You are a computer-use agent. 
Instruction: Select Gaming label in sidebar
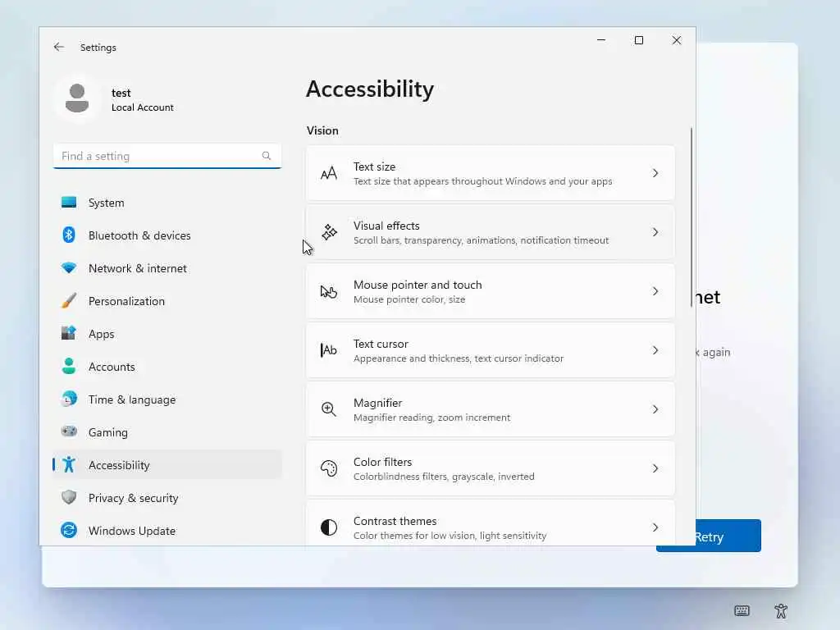(107, 432)
